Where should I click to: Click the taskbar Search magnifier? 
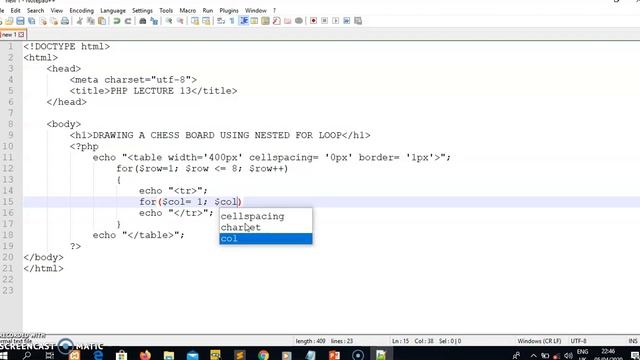[27, 356]
